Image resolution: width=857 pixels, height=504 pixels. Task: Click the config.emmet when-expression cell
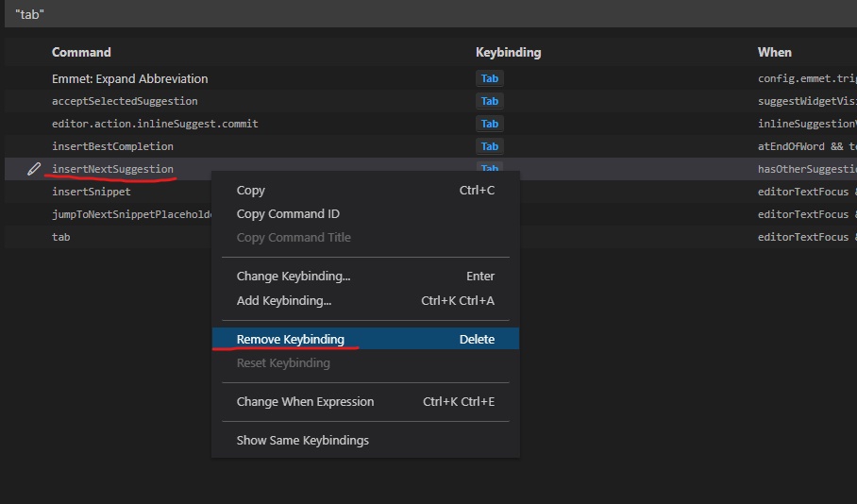coord(807,78)
